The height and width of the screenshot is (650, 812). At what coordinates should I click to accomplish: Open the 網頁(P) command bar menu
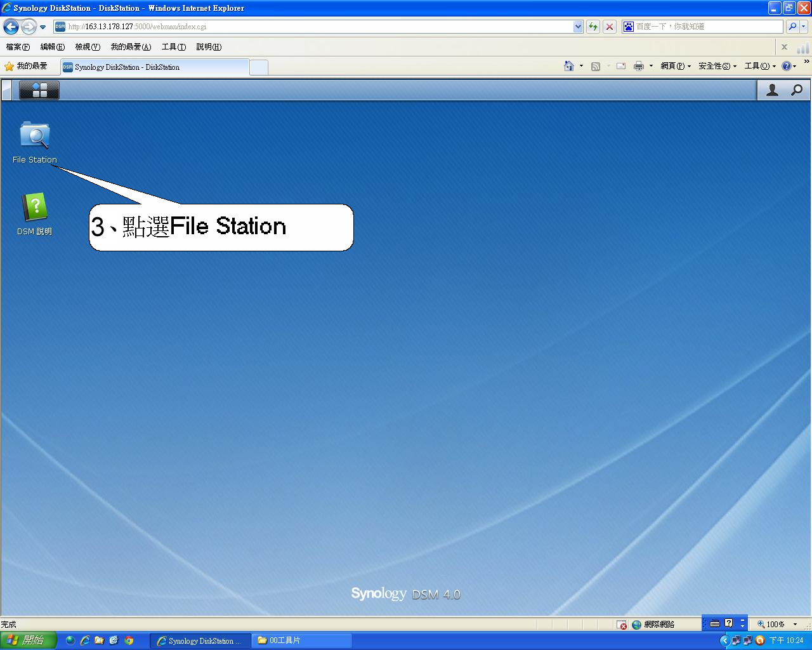point(676,66)
